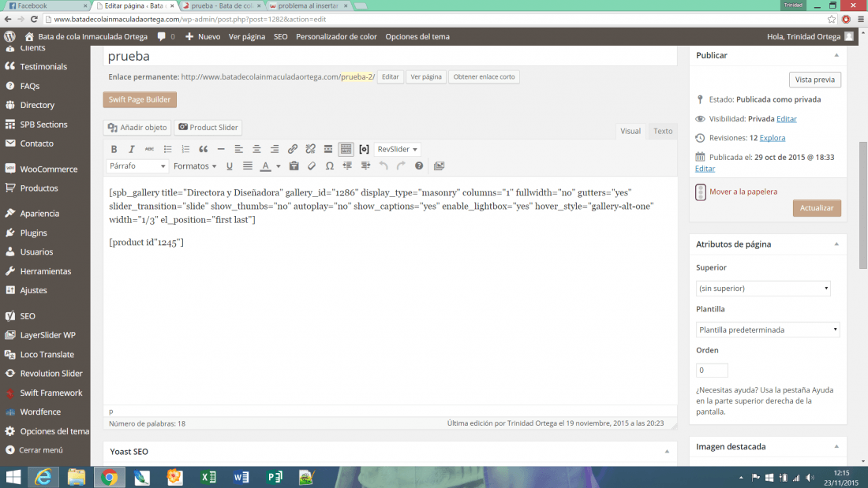The width and height of the screenshot is (868, 488).
Task: Open Vista previa of the page
Action: [815, 80]
